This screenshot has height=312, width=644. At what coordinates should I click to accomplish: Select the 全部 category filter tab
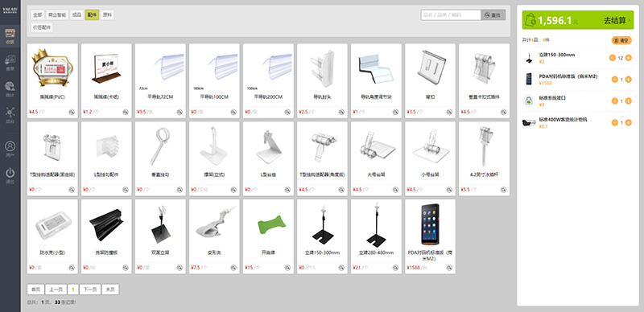37,15
